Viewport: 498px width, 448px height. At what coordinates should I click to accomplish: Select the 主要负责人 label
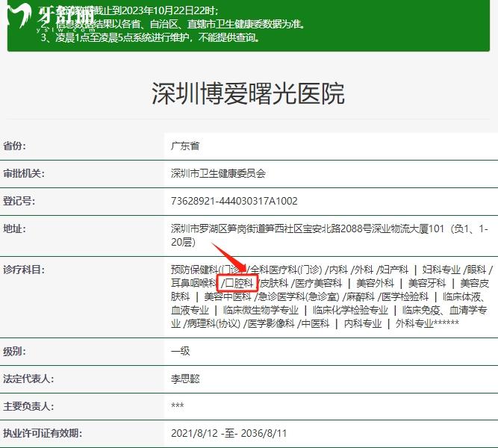click(28, 406)
